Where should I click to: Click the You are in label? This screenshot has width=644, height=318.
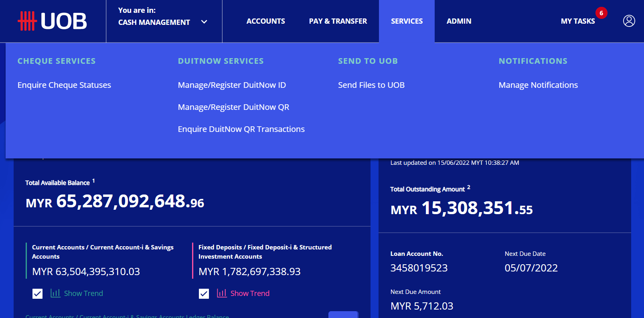pyautogui.click(x=137, y=10)
